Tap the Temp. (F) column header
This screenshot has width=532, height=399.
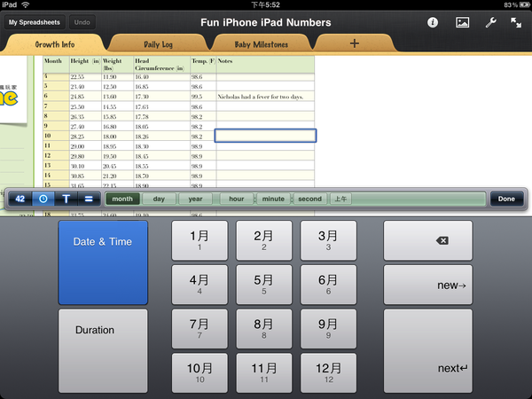click(x=203, y=65)
